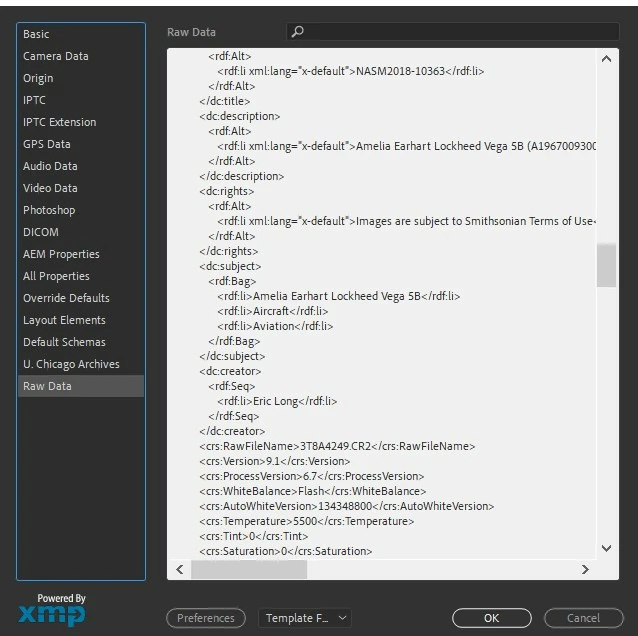Click the crs:ProcessVersion 6.7 line
638x636 pixels.
(312, 476)
